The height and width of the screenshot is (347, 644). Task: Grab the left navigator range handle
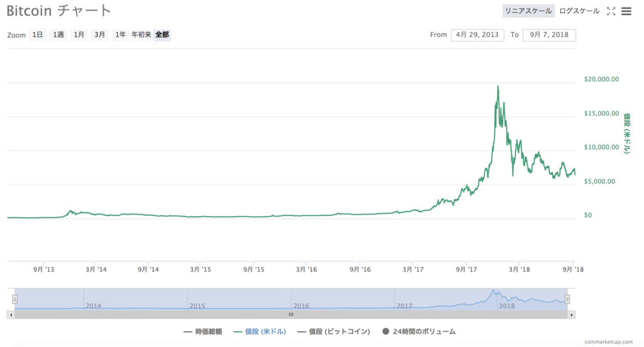(x=15, y=299)
